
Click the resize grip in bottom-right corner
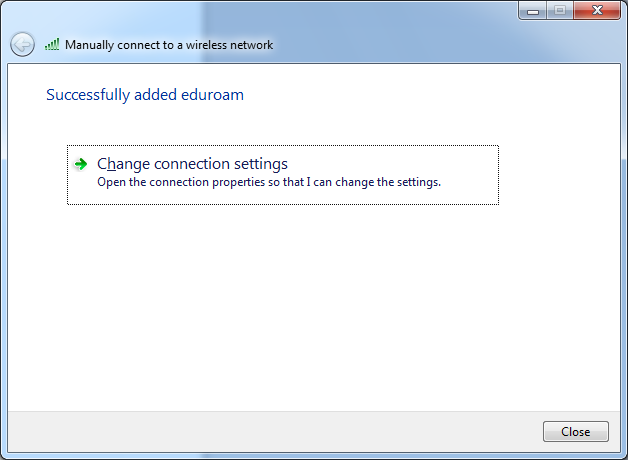coord(622,454)
